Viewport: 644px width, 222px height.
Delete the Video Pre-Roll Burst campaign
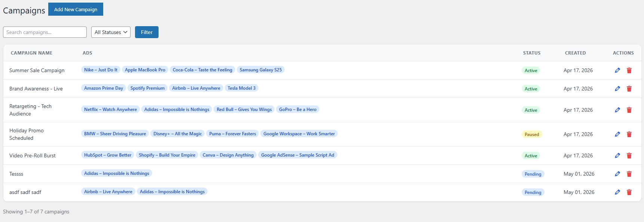click(629, 155)
